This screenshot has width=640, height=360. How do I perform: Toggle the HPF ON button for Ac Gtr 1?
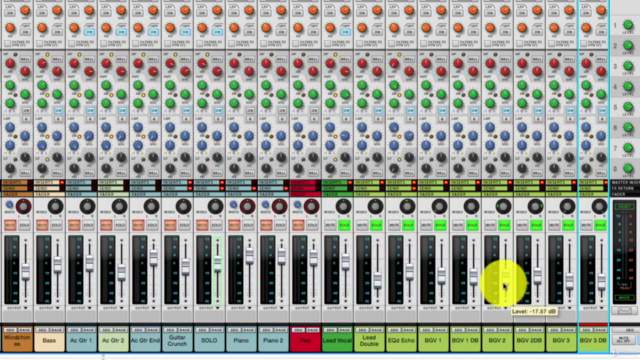click(89, 32)
